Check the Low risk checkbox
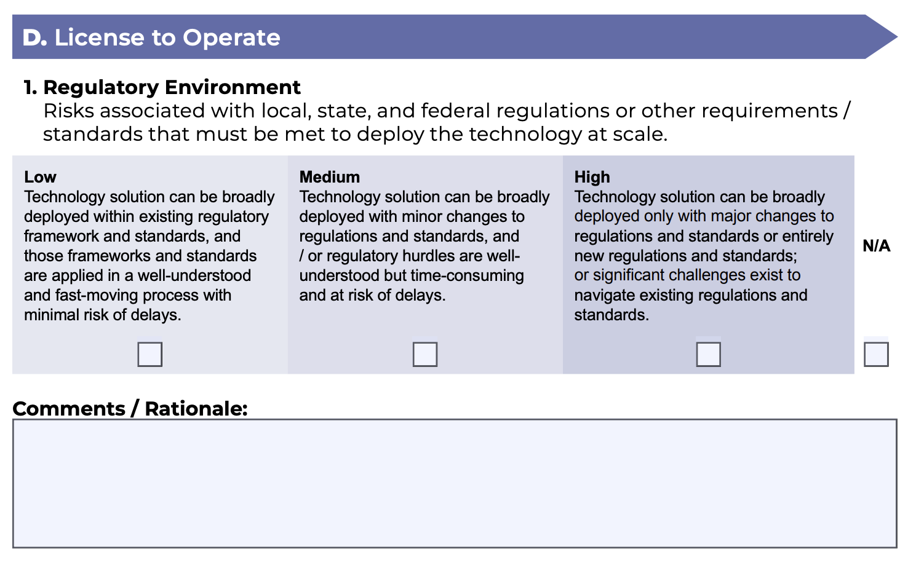This screenshot has height=568, width=924. coord(149,354)
